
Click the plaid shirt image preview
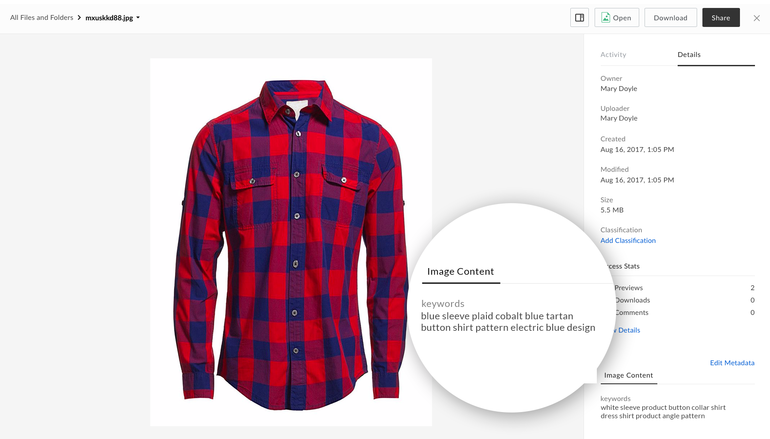point(291,242)
